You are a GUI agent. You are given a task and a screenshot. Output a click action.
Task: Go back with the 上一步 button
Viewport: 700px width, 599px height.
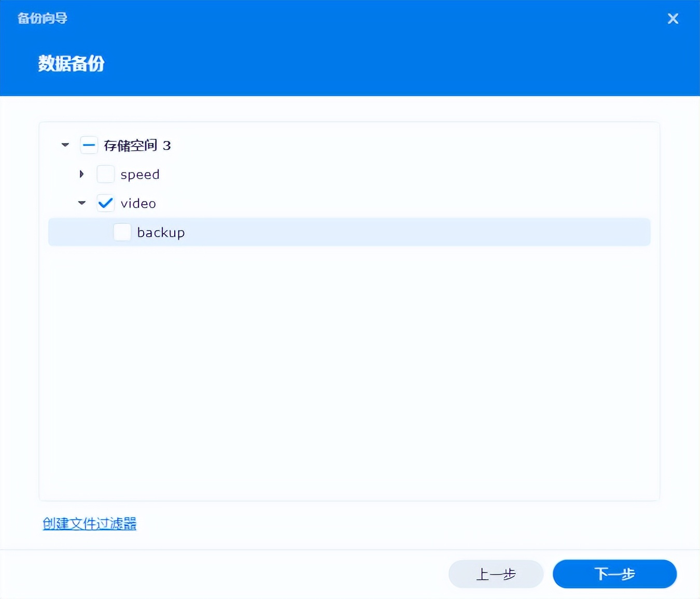[496, 574]
